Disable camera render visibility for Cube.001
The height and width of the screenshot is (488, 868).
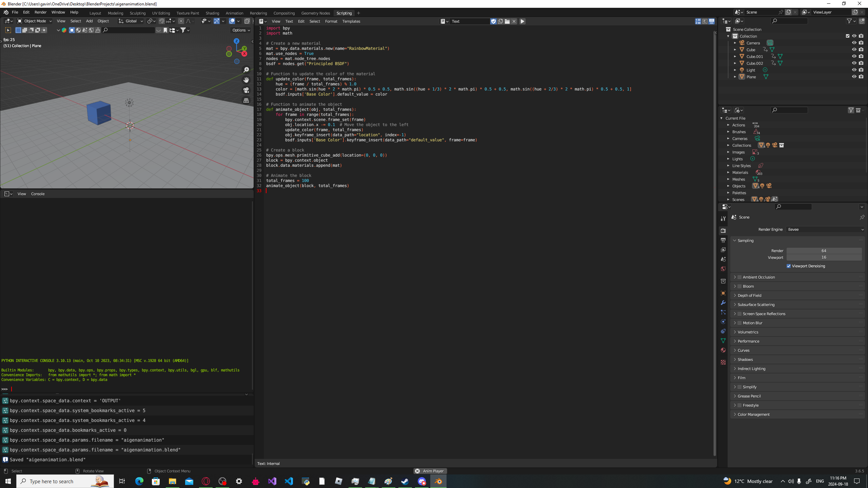(x=861, y=56)
